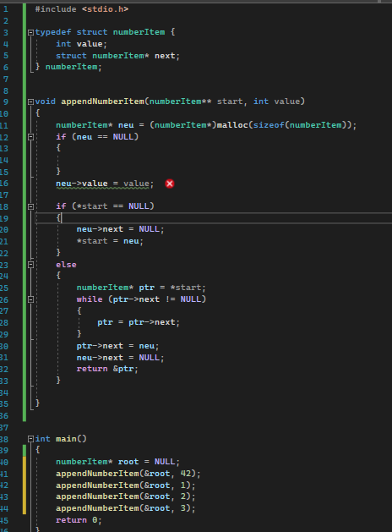Collapse the typedef struct numberItem block
392x532 pixels.
(x=30, y=33)
